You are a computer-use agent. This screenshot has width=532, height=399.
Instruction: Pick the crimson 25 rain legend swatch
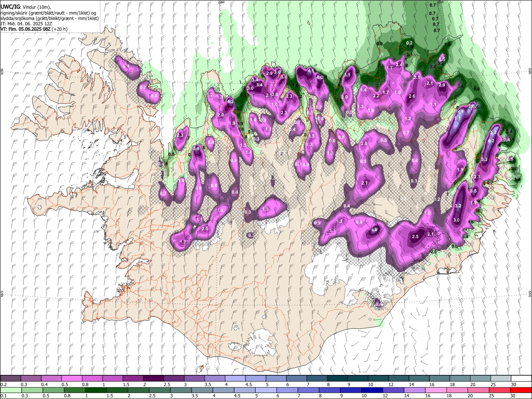(499, 390)
